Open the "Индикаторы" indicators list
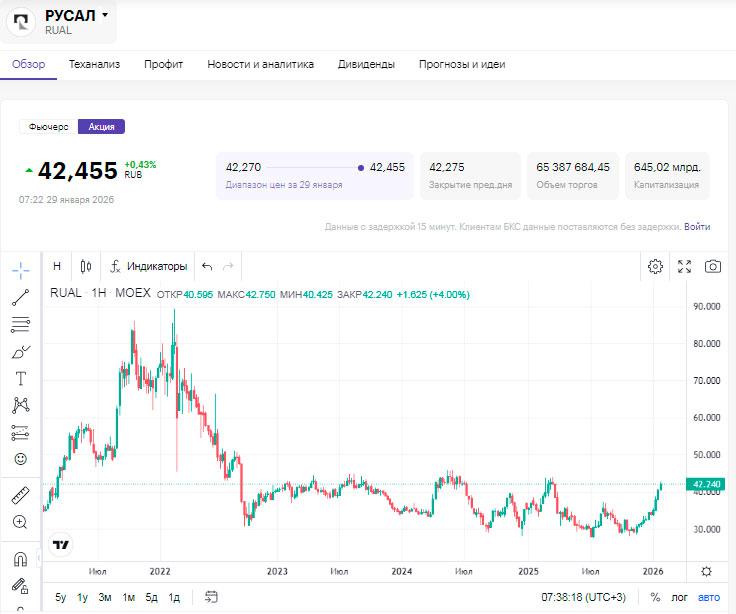Image resolution: width=736 pixels, height=614 pixels. pos(148,266)
